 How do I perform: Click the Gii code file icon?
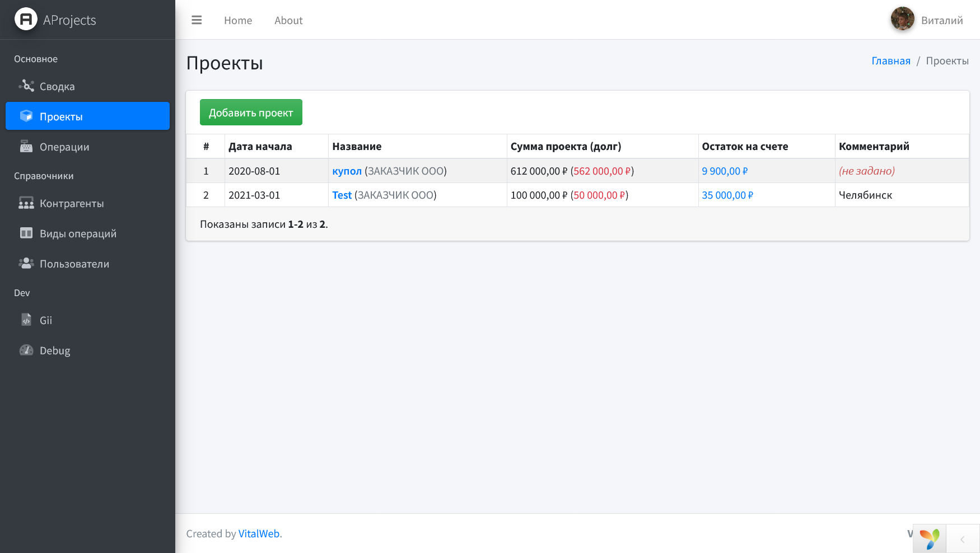coord(26,320)
